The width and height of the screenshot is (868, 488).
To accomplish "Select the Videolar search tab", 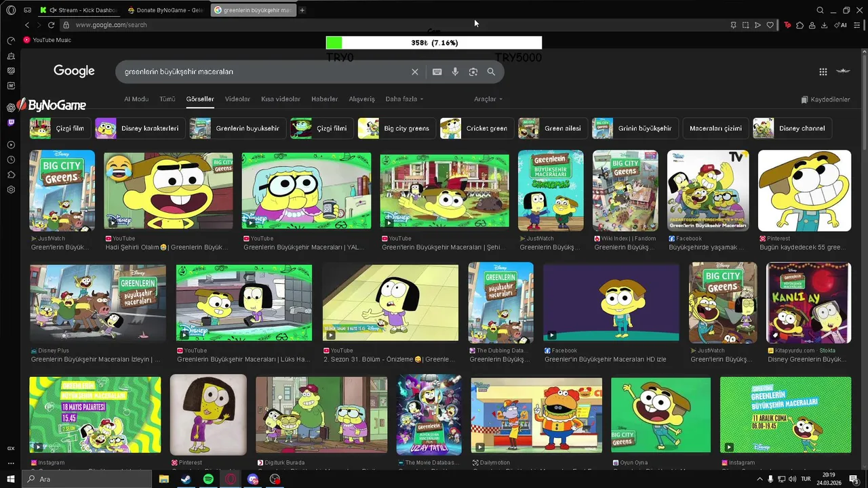I will point(237,99).
